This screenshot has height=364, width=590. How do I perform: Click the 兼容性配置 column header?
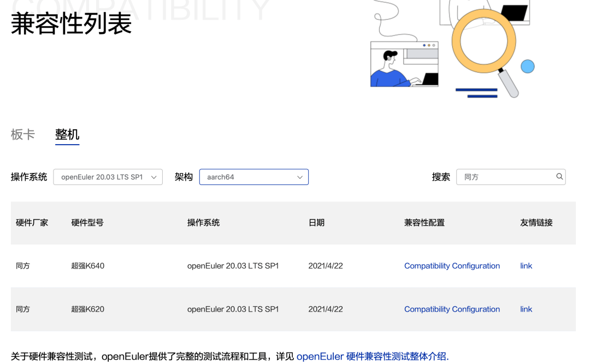pos(424,223)
